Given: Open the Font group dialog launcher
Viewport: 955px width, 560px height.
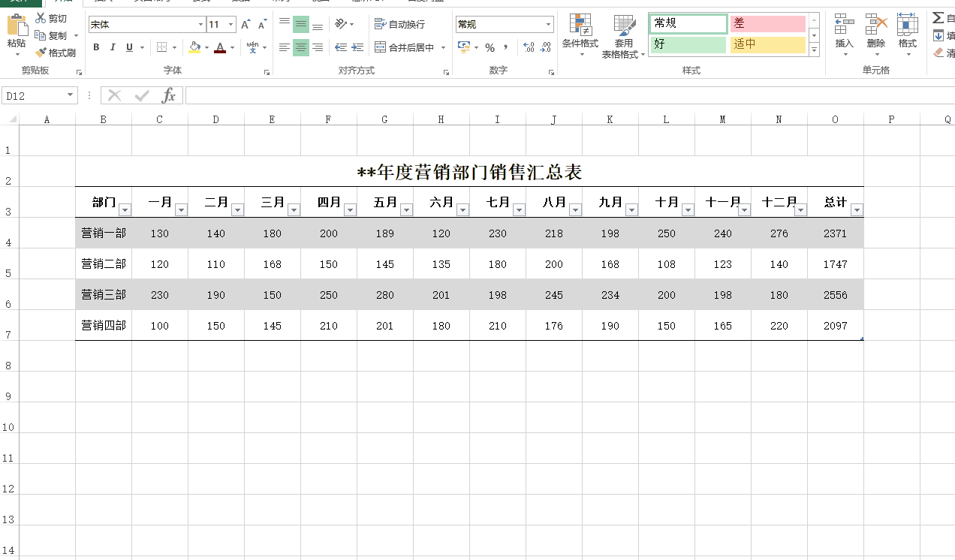Looking at the screenshot, I should 267,73.
